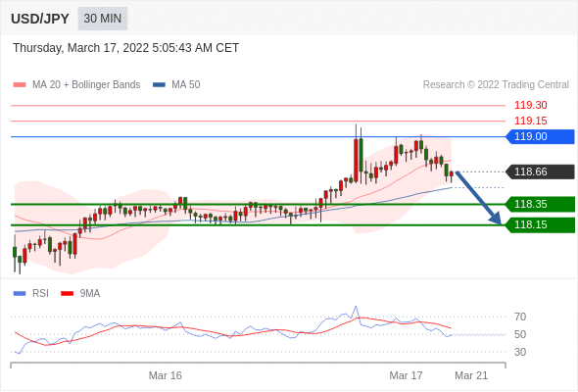The width and height of the screenshot is (578, 392).
Task: Click the 30 MIN timeframe badge
Action: click(103, 19)
